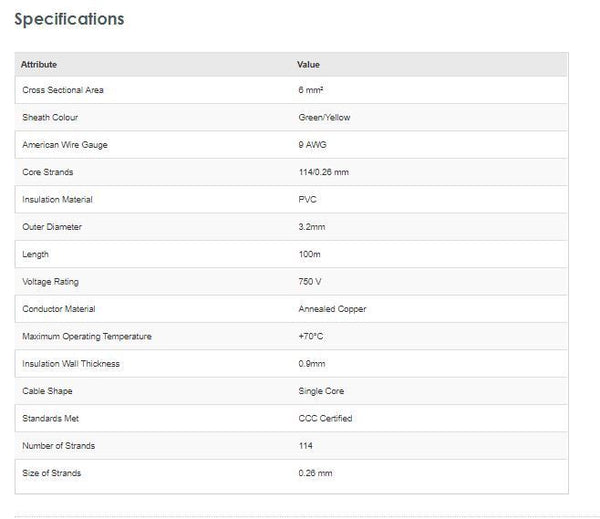
Task: Click the 9 AWG value
Action: (313, 145)
